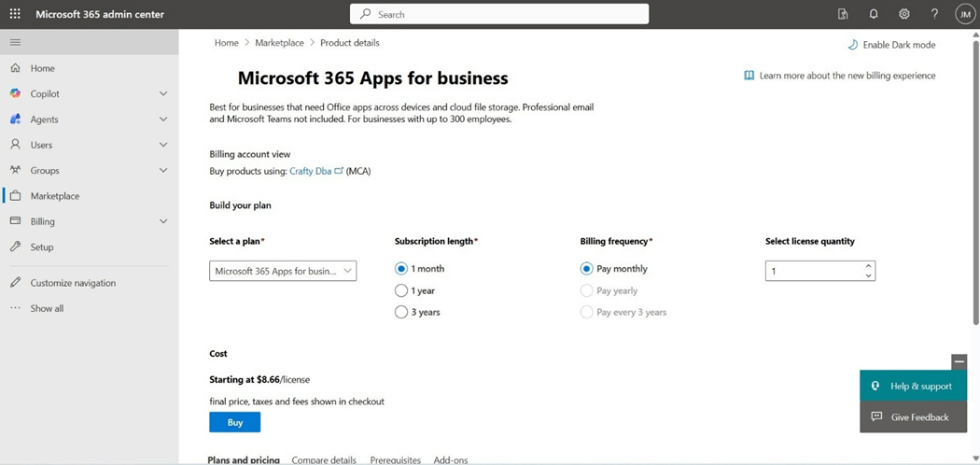This screenshot has height=465, width=980.
Task: Expand the Billing navigation section
Action: [x=163, y=221]
